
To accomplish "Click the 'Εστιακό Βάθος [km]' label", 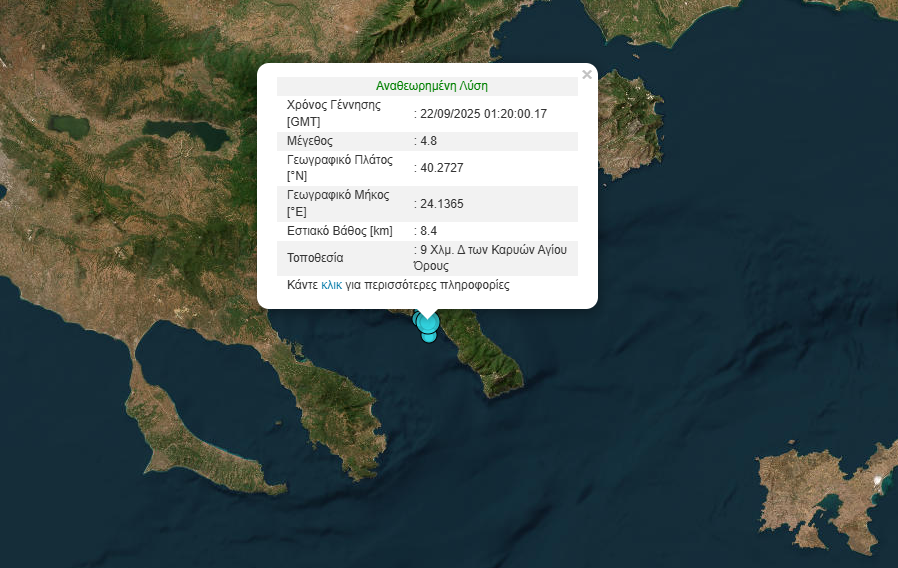I will point(339,231).
